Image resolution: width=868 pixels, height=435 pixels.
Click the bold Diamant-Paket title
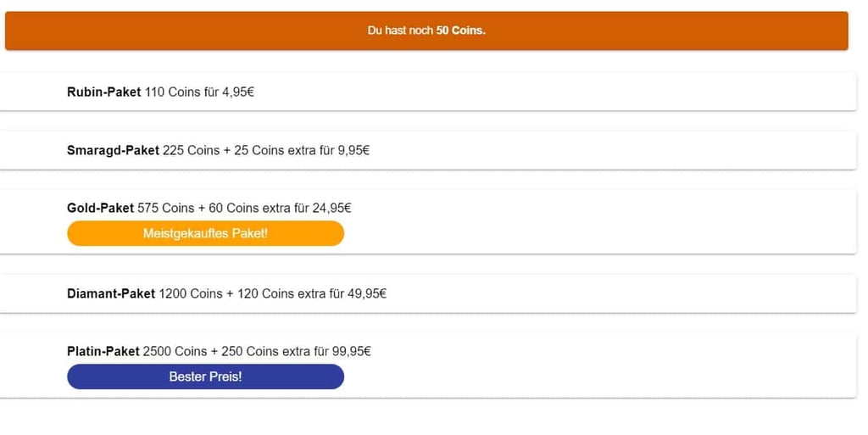pos(111,293)
